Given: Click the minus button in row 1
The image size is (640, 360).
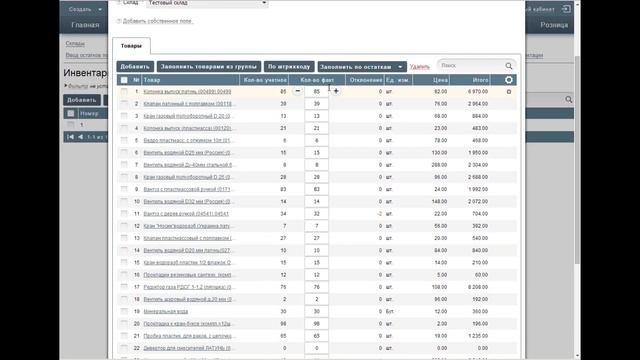Looking at the screenshot, I should coord(298,91).
